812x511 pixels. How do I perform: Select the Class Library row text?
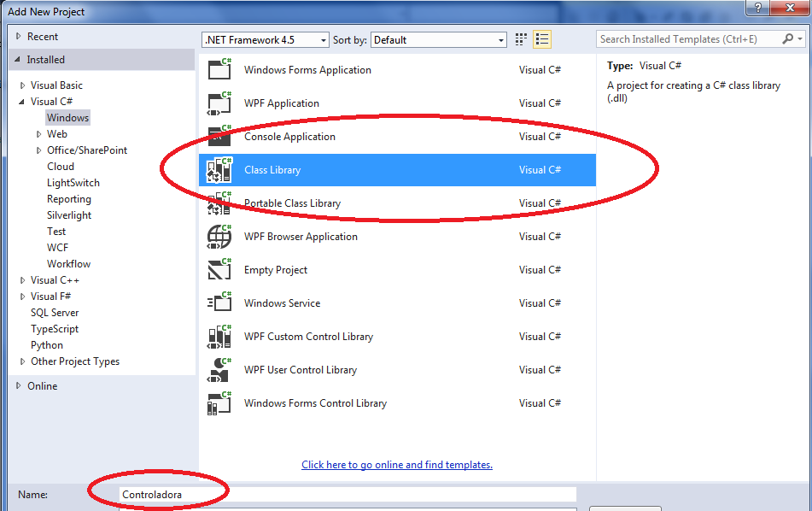click(272, 170)
